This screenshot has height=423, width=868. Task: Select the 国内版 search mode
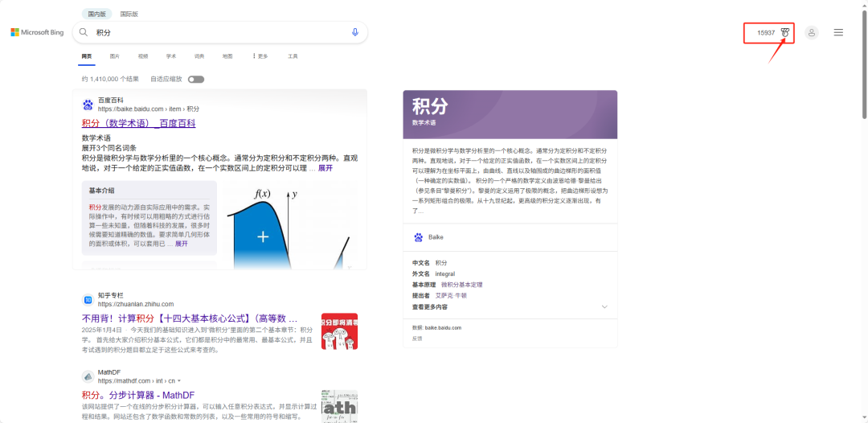[96, 14]
